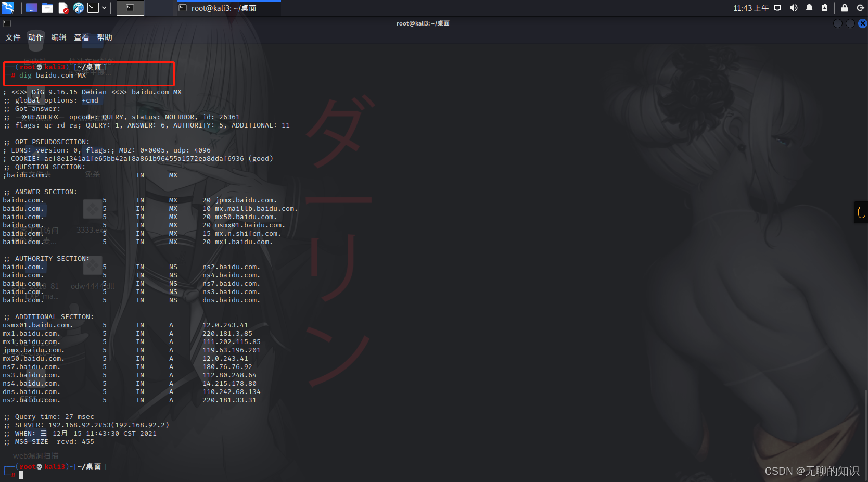
Task: Open the 帮助 menu
Action: [105, 37]
